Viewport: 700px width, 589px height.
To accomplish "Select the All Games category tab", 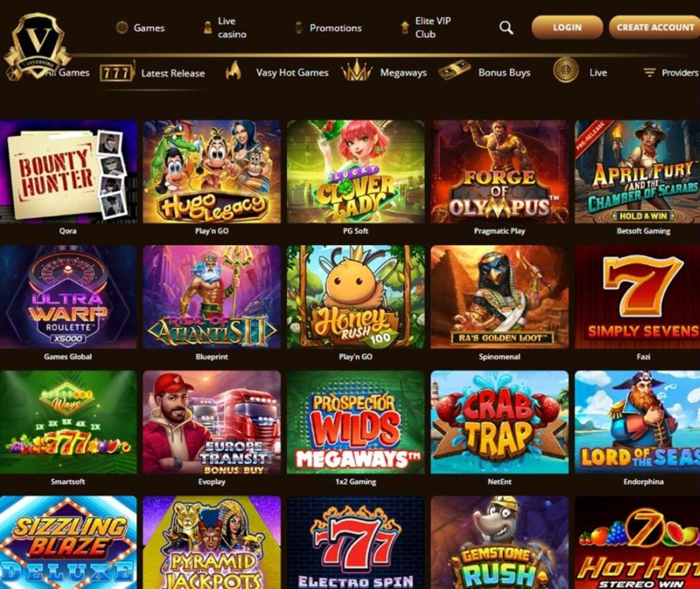I will point(67,73).
